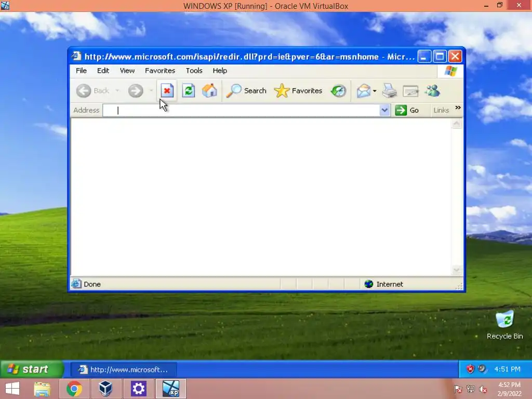
Task: Click the scrollbar up arrow
Action: 457,123
